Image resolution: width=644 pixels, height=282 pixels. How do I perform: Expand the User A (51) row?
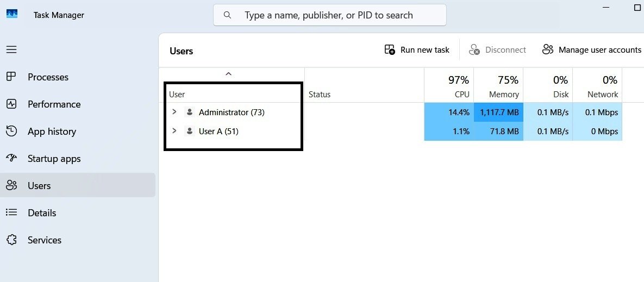coord(174,131)
